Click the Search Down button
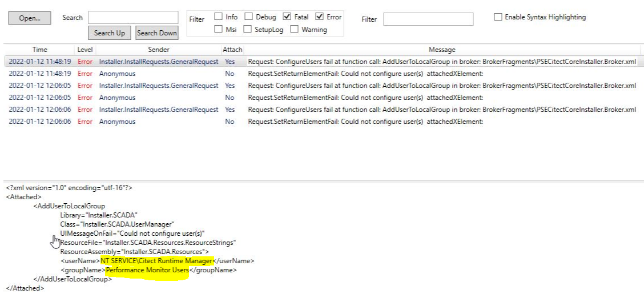 157,33
